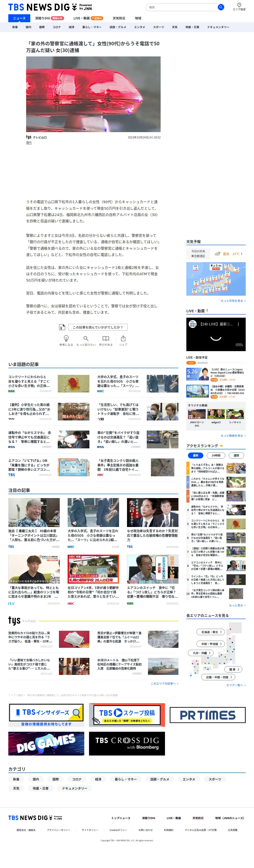Screen dimensions: 254x868
Task: Expand today's weather 最高 24°C chevron
Action: click(x=241, y=254)
